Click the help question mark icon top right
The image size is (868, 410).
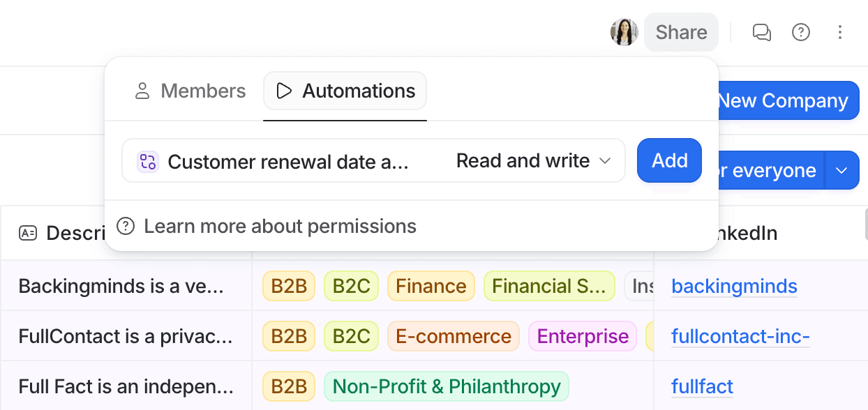point(800,32)
